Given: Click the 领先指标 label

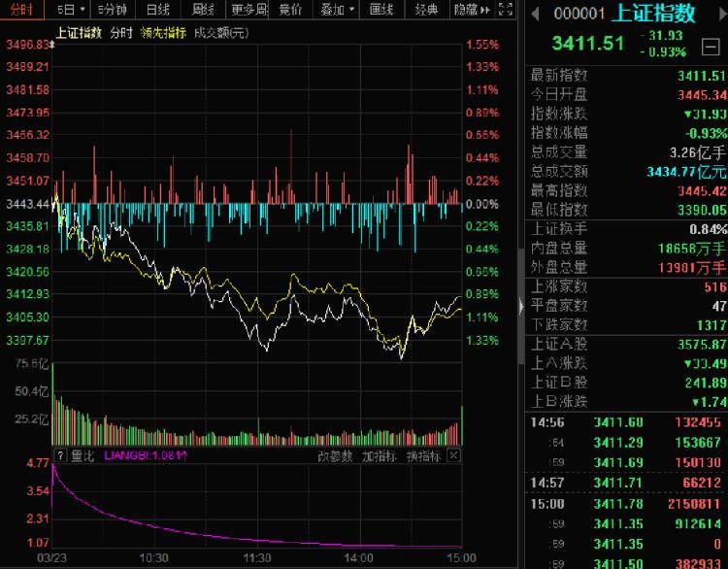Looking at the screenshot, I should [x=163, y=32].
